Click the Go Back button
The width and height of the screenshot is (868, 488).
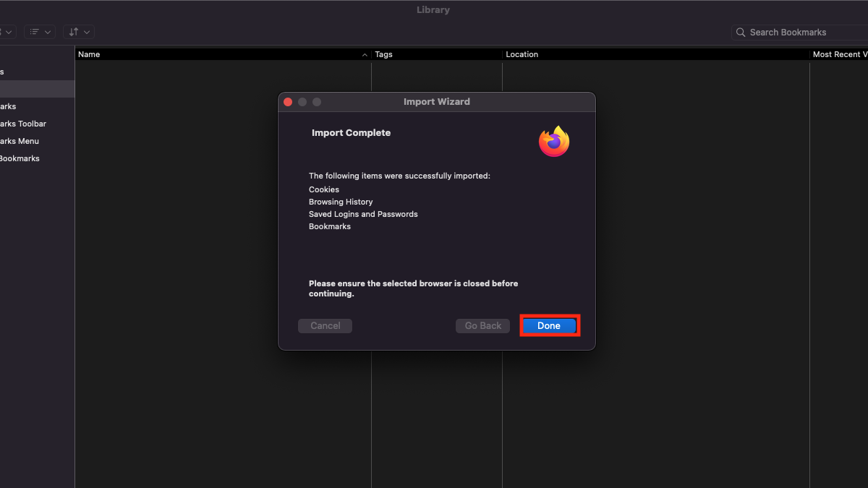click(x=482, y=326)
